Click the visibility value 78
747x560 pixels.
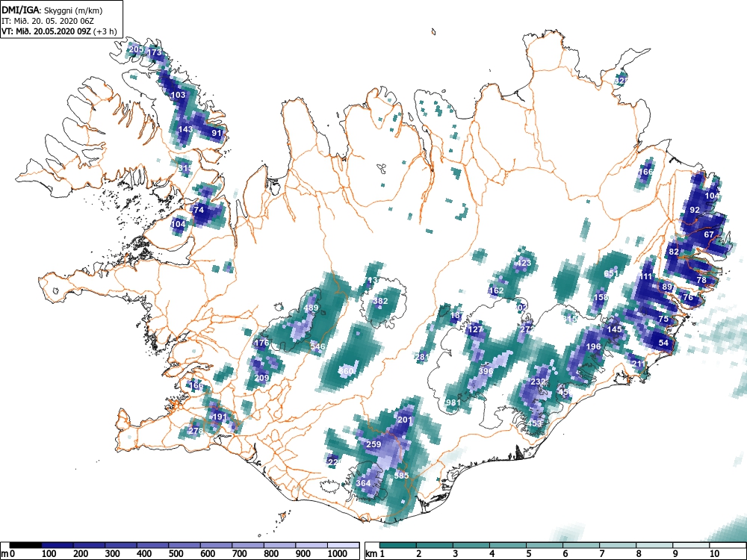pos(701,281)
